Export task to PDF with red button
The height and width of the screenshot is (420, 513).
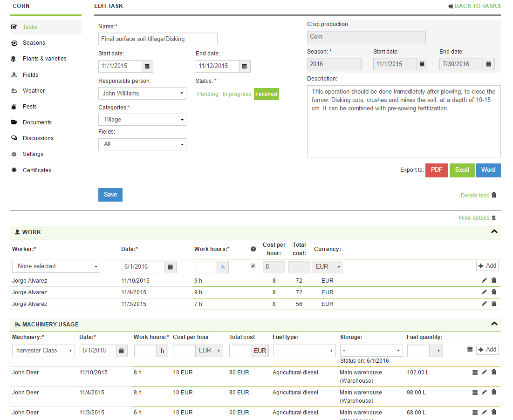pos(437,170)
